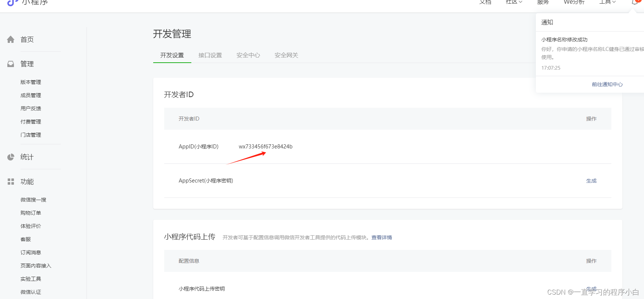The width and height of the screenshot is (644, 299).
Task: Click the 配置信息 column header
Action: click(189, 261)
